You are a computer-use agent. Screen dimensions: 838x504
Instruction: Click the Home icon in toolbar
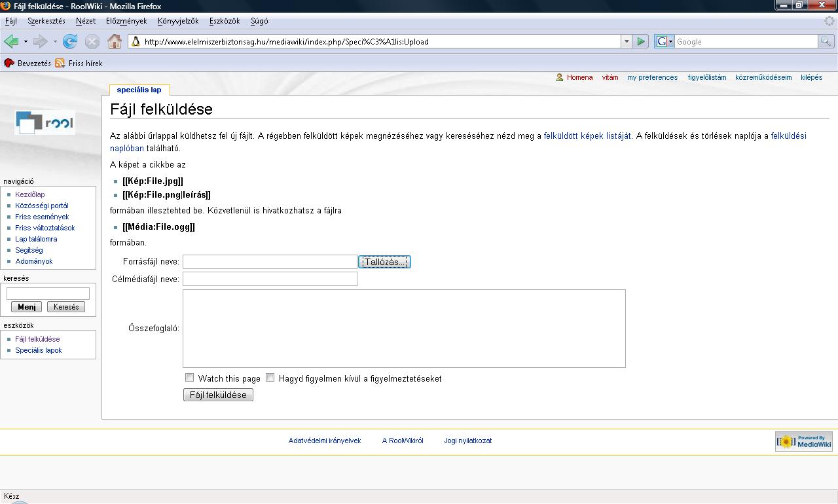point(115,41)
